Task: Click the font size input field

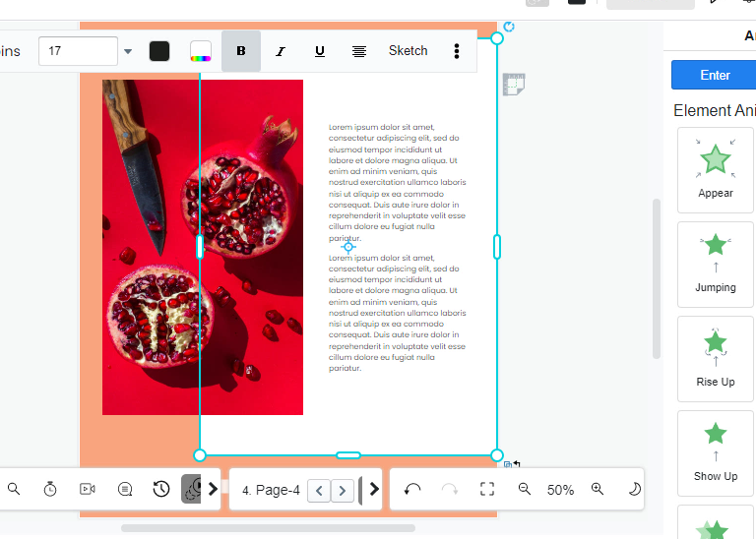Action: click(79, 51)
